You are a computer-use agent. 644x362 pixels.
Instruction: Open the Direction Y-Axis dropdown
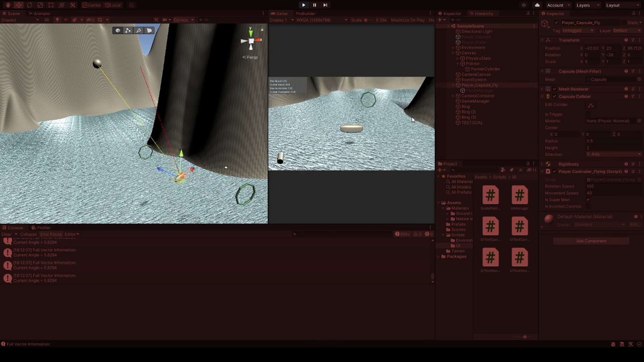(613, 154)
